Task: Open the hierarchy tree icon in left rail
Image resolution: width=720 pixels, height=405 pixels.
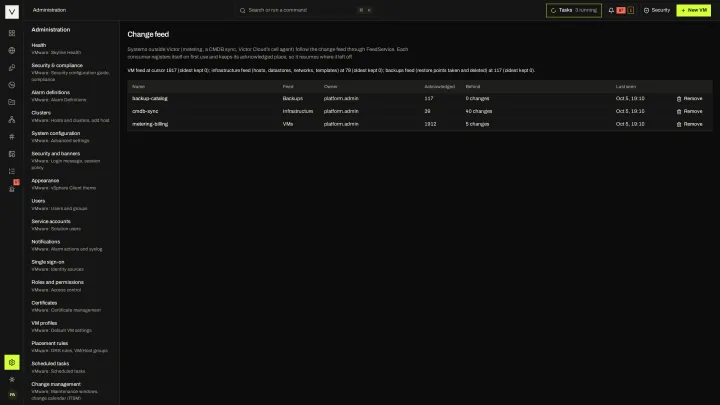Action: (x=12, y=119)
